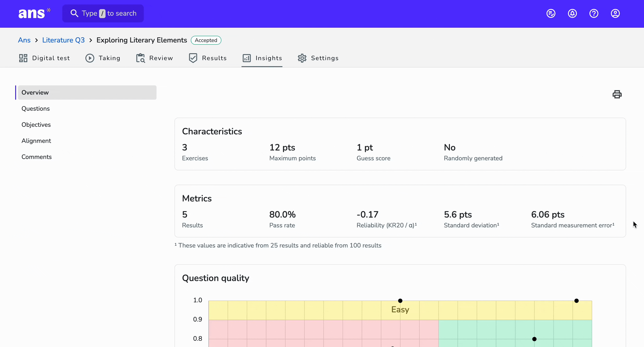Click the Randomly generated label
Screen dimensions: 644x347
473,158
